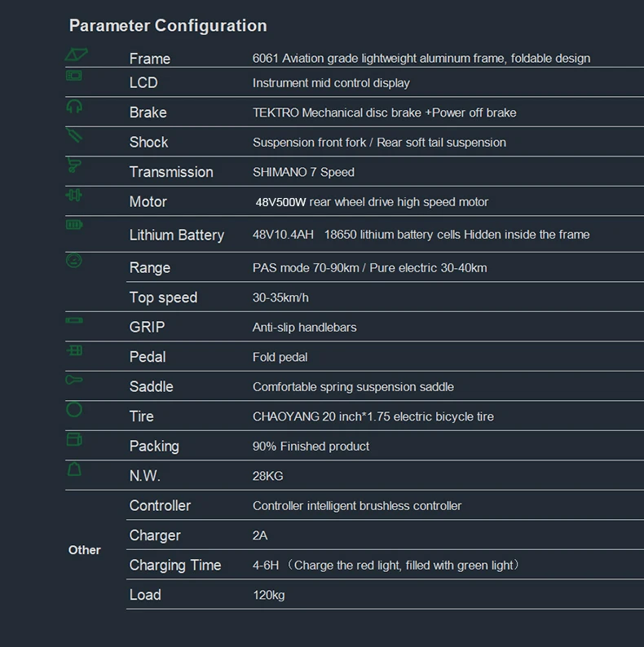Click the Controller row label
Screen dimensions: 644x647
pyautogui.click(x=160, y=505)
